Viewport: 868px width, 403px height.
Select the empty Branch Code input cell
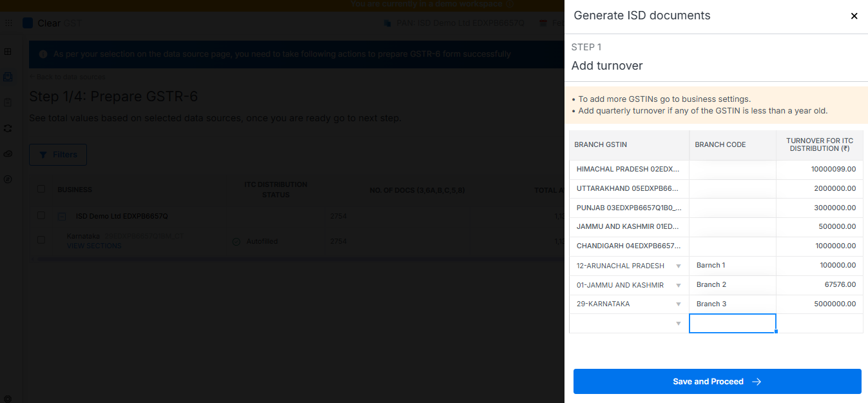pyautogui.click(x=733, y=324)
